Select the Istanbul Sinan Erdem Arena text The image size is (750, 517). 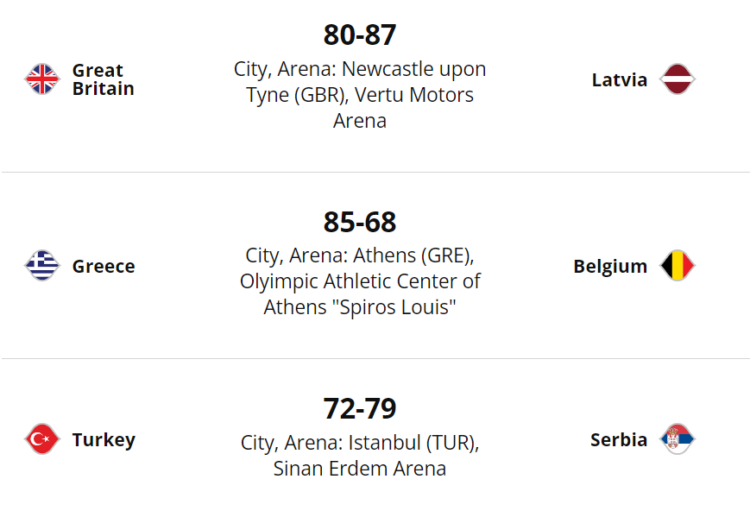(x=360, y=455)
